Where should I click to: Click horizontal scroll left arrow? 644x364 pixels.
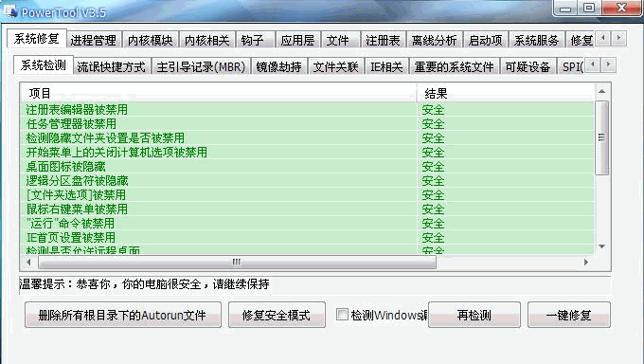(28, 262)
